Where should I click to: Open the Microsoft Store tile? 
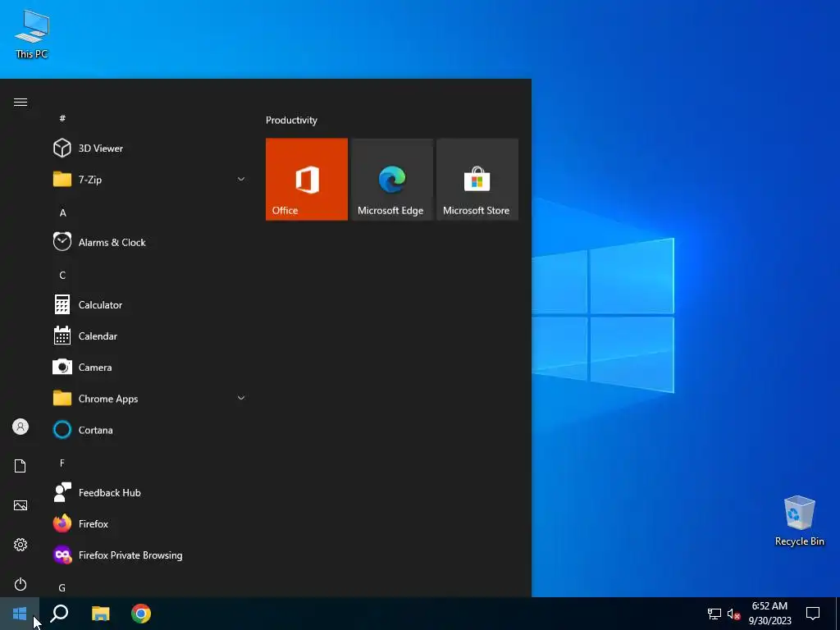click(477, 179)
